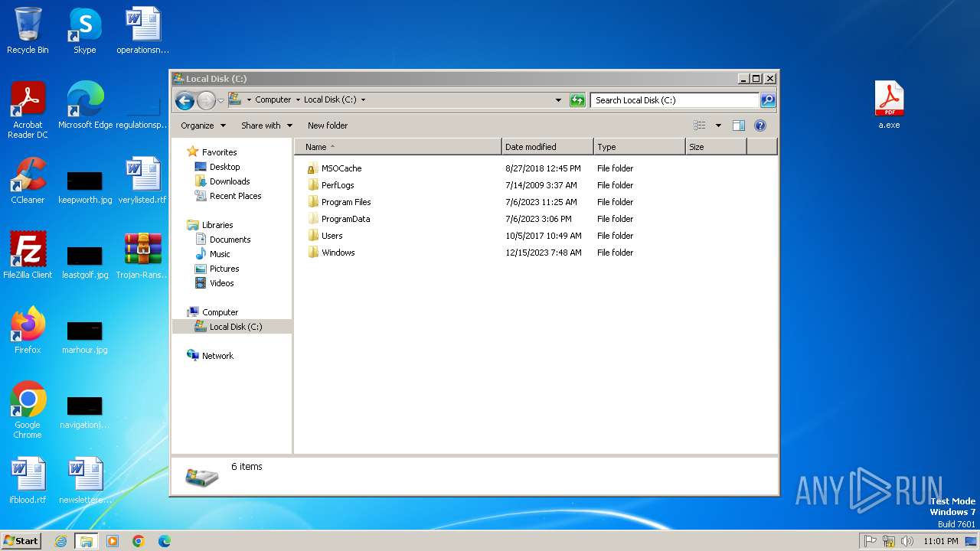Sort by the Size column header

(x=716, y=147)
